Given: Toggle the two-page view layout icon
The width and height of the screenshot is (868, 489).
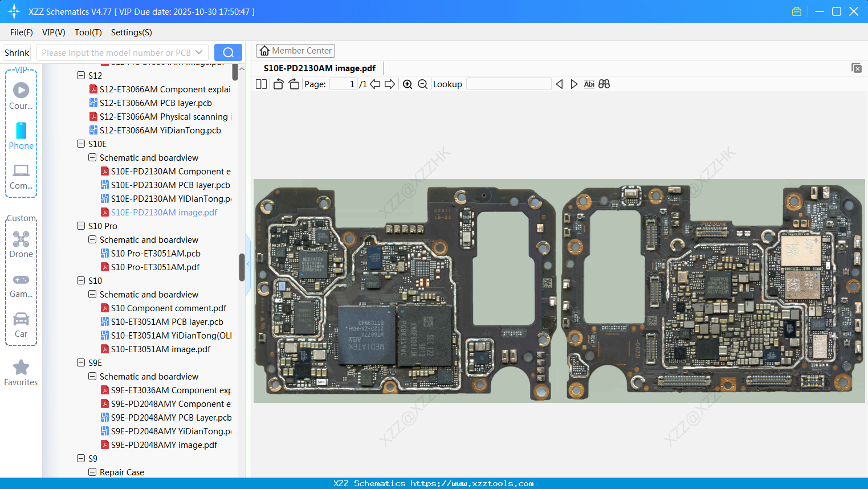Looking at the screenshot, I should tap(261, 84).
